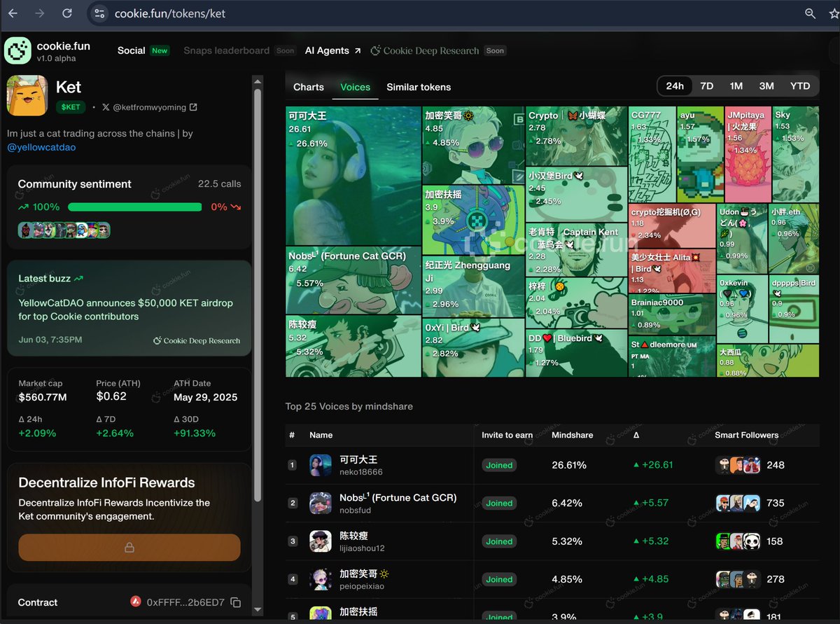Open the CG777 treemap tile
This screenshot has width=840, height=624.
(x=652, y=155)
